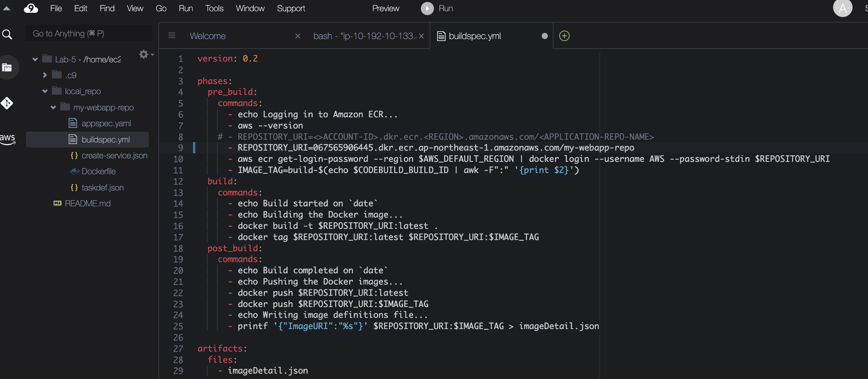Expand the .c9 folder
This screenshot has height=379, width=868.
(x=45, y=75)
